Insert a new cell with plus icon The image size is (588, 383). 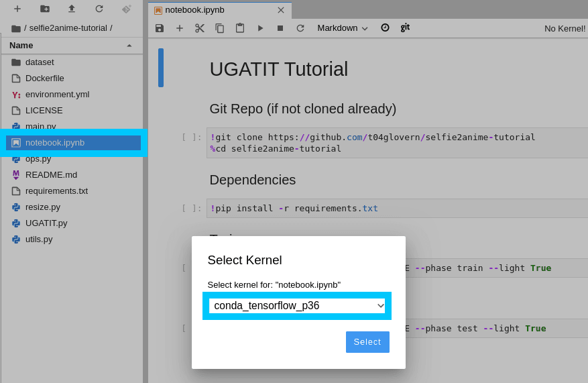(x=180, y=28)
